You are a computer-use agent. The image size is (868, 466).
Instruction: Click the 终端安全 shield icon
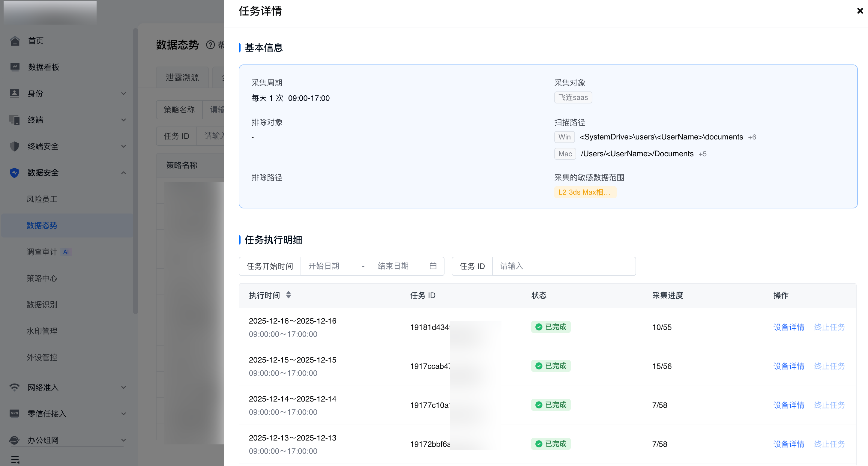14,146
